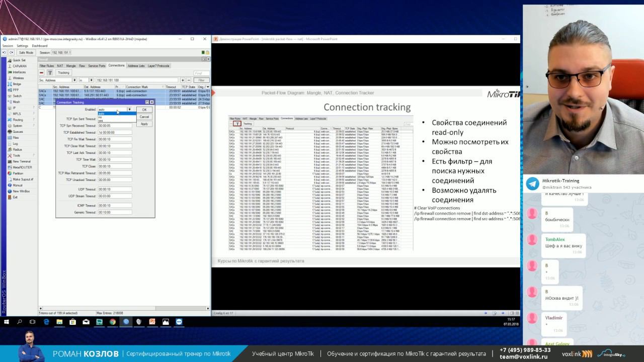
Task: Open the Settings menu
Action: tap(22, 46)
